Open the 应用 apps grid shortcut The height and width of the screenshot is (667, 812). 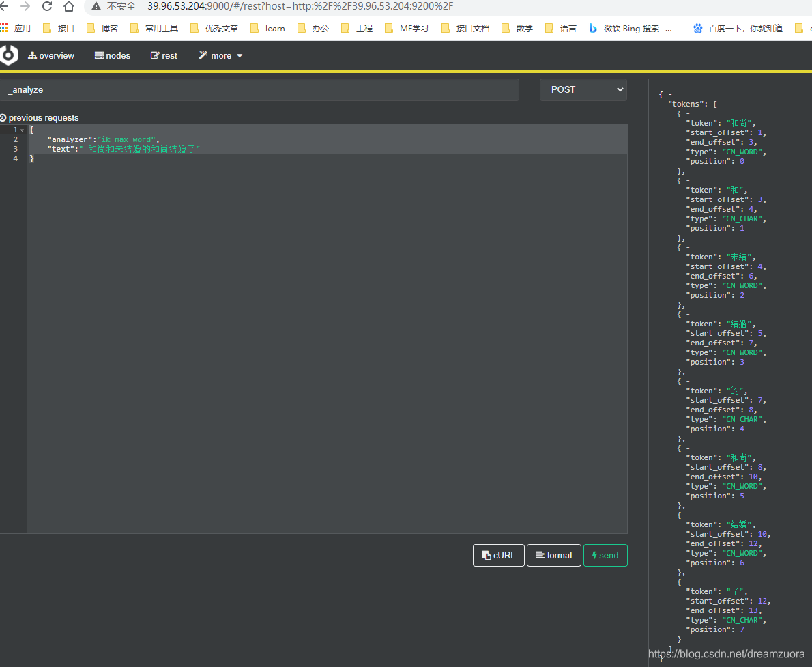(x=16, y=28)
